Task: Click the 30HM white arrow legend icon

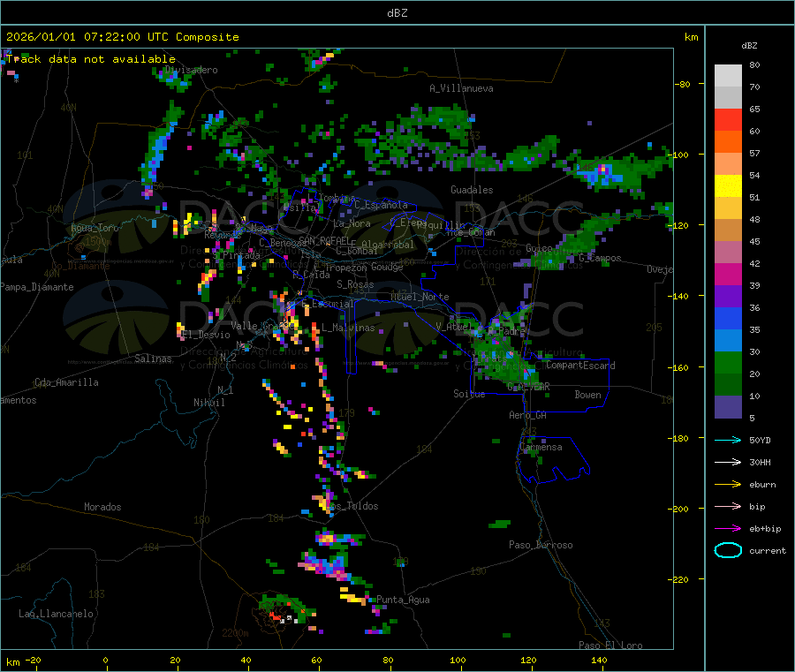Action: (728, 462)
